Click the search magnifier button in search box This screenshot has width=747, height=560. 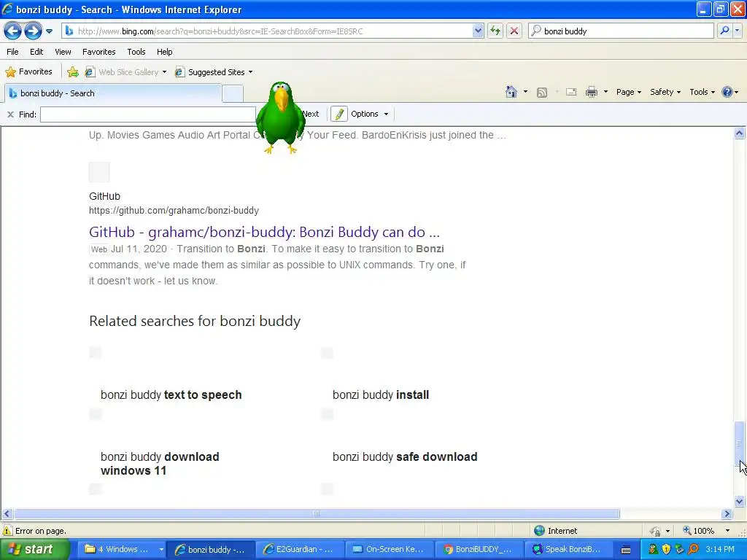coord(724,31)
